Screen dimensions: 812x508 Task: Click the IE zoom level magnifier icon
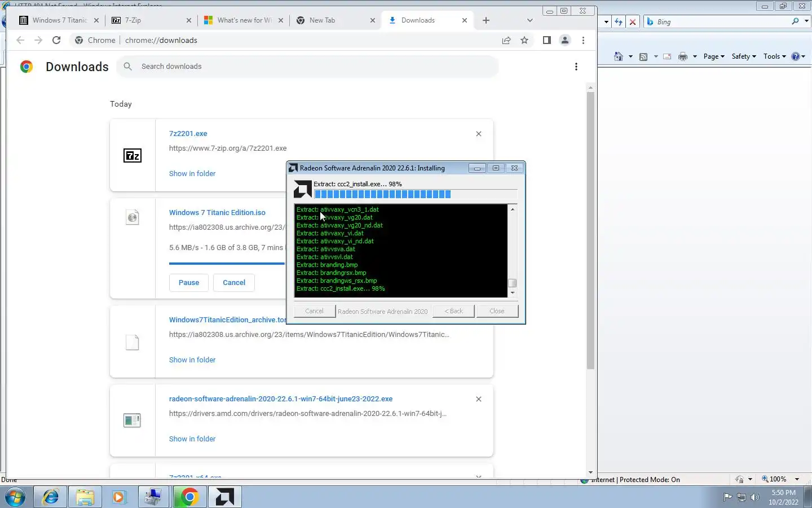765,479
